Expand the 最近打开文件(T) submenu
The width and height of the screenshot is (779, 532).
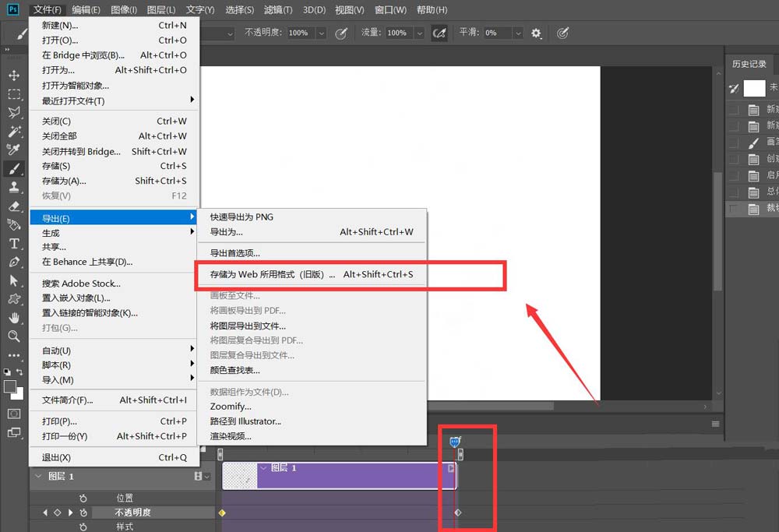tap(115, 100)
